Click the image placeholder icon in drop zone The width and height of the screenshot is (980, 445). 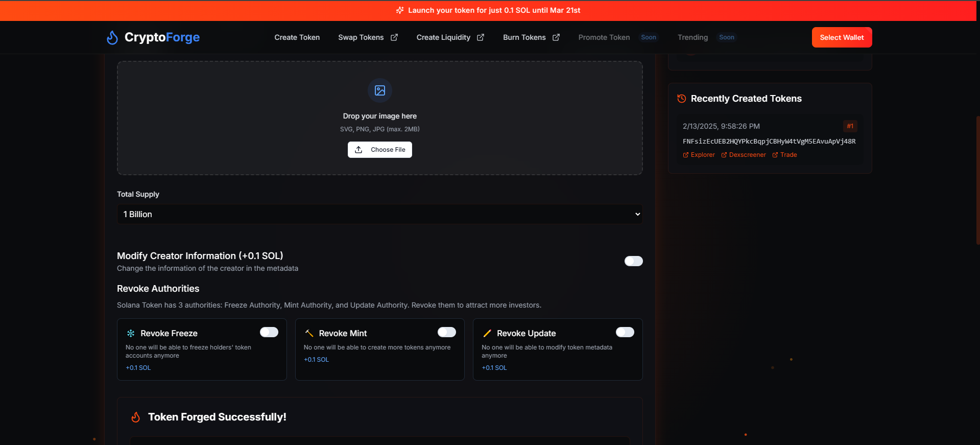[380, 90]
